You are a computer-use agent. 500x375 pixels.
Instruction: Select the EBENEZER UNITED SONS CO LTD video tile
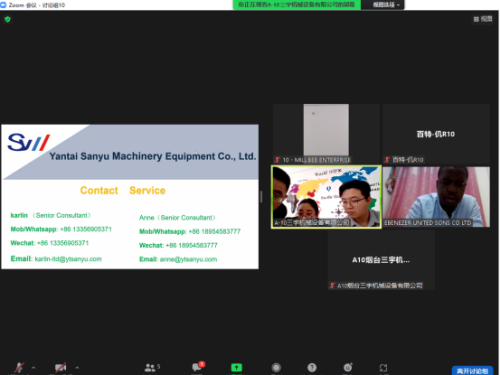[x=436, y=197]
